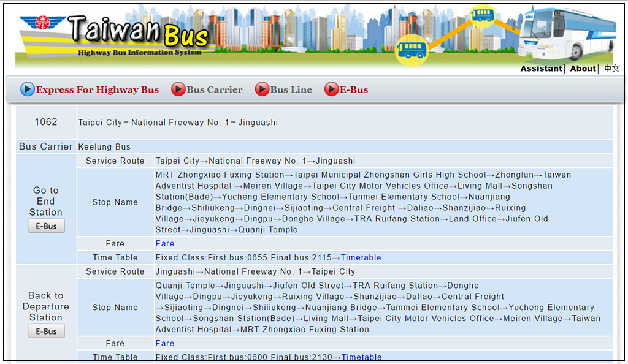Open the Bus Line menu item

(291, 89)
